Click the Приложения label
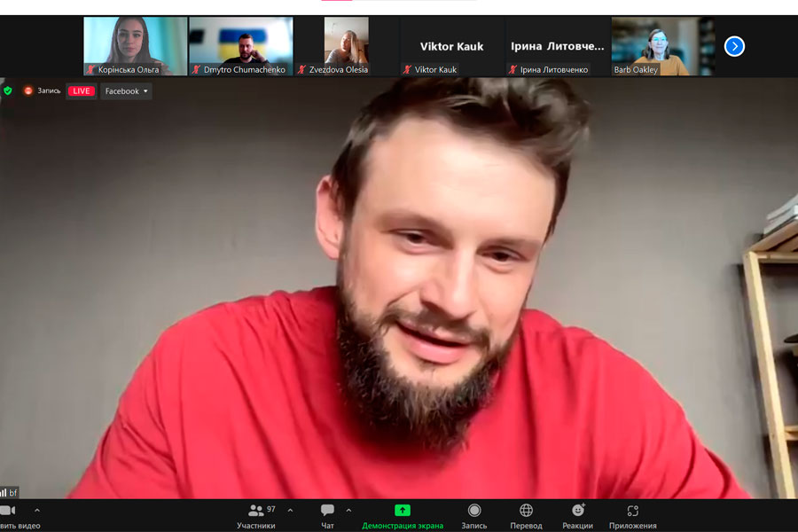The image size is (798, 532). [632, 526]
